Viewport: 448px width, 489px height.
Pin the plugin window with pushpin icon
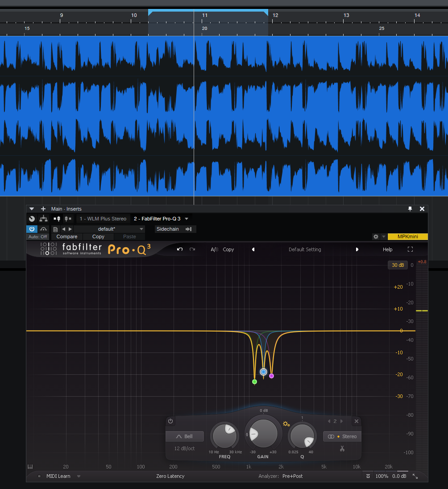pyautogui.click(x=410, y=209)
